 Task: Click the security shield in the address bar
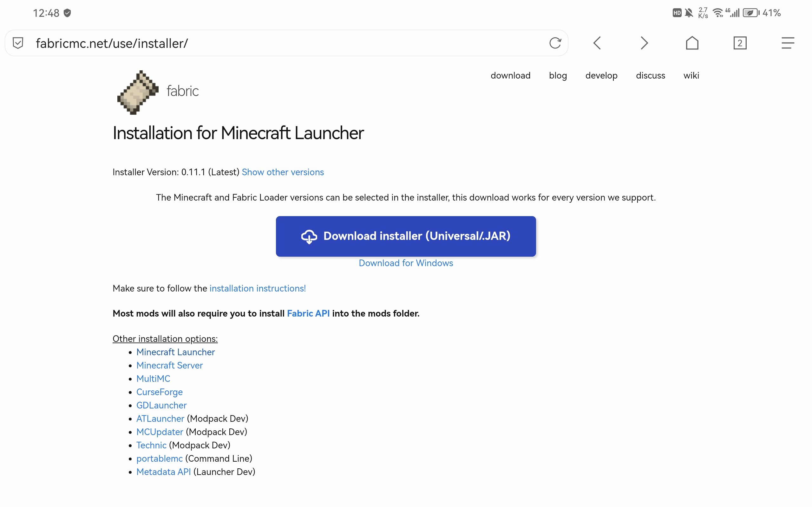tap(18, 42)
